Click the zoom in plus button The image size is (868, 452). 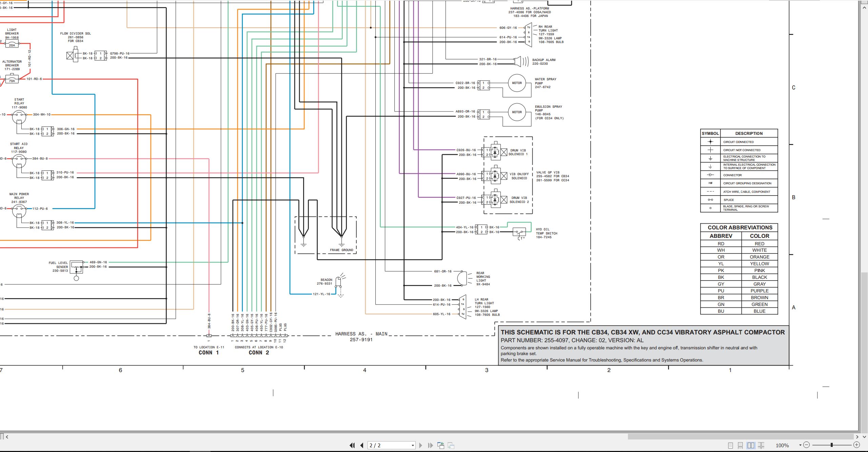856,445
